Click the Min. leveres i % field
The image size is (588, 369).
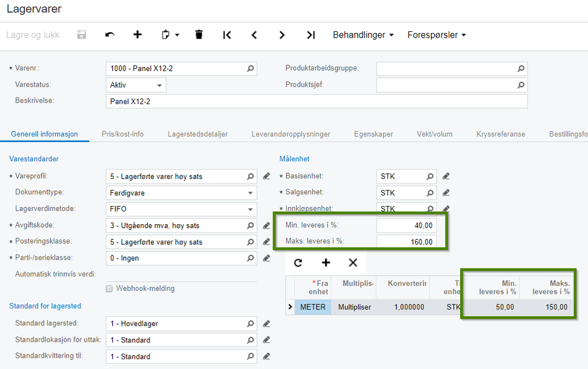[x=407, y=225]
